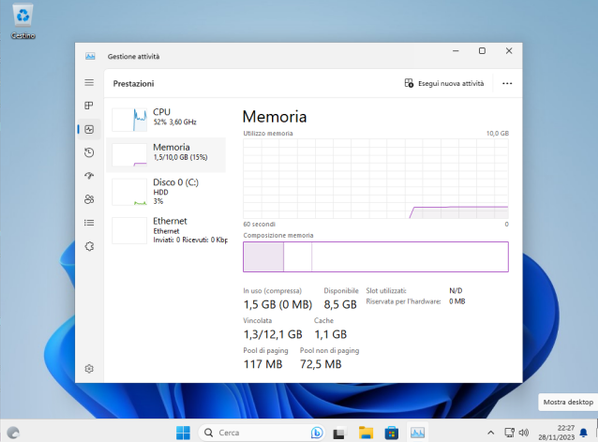598x442 pixels.
Task: Click Task Manager taskbar icon
Action: point(417,432)
